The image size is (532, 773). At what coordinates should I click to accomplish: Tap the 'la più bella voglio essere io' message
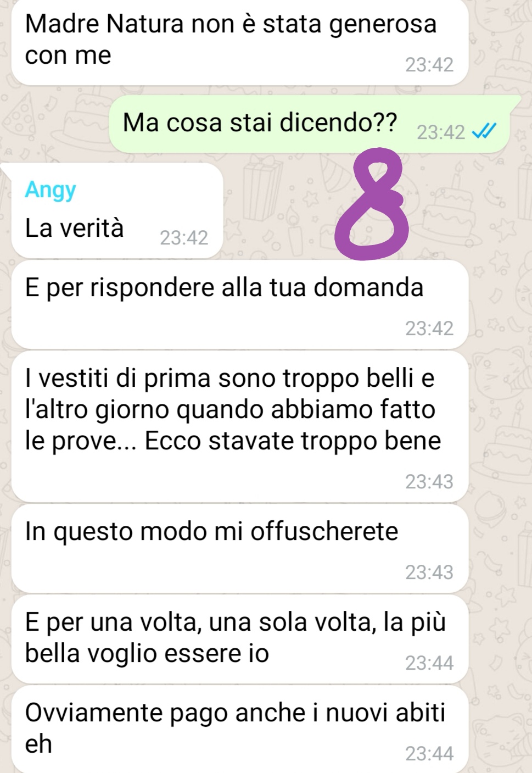point(240,639)
